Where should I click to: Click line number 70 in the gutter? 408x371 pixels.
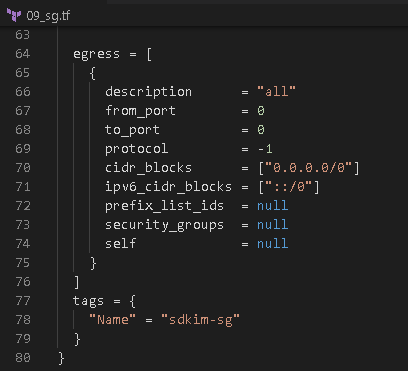(23, 168)
